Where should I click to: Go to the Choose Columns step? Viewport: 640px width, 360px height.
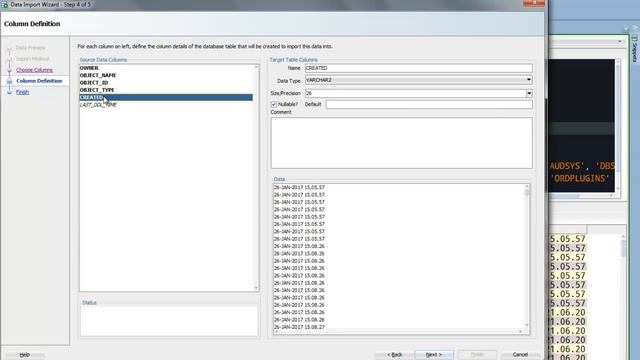tap(34, 70)
